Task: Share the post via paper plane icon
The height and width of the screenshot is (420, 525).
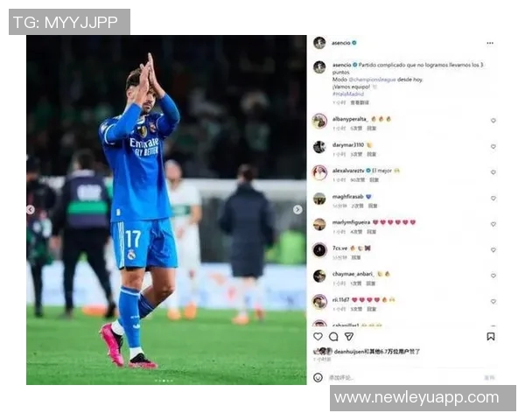Action: (349, 336)
